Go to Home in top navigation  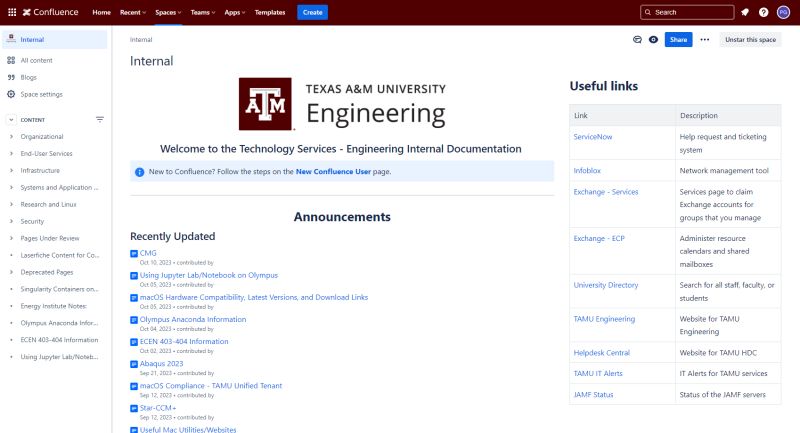pos(102,12)
